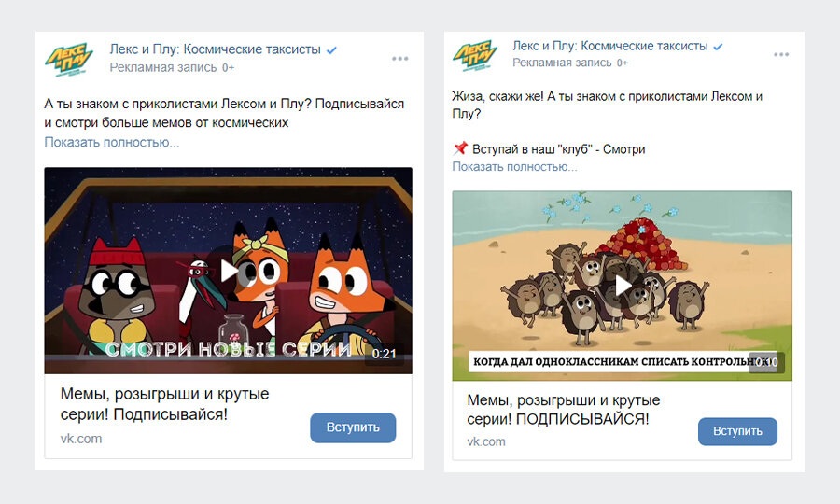Click the pushpin emoji in the right post
840x504 pixels.
[460, 148]
